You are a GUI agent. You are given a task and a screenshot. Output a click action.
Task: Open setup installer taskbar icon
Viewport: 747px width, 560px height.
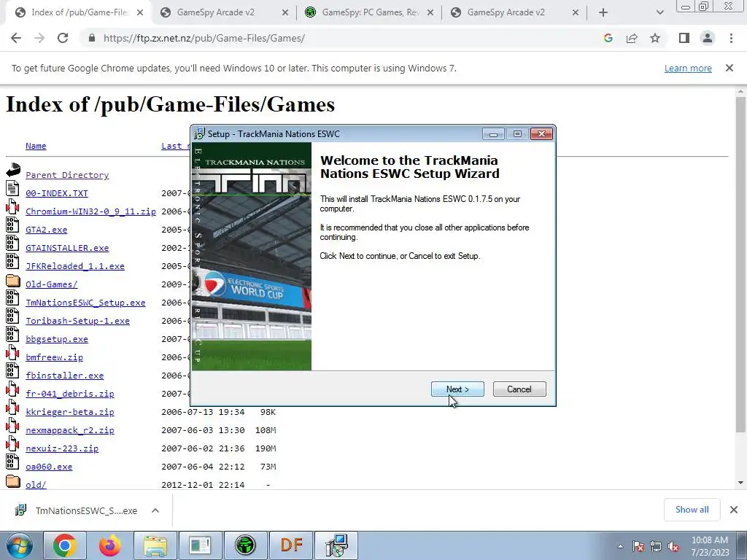pyautogui.click(x=336, y=545)
